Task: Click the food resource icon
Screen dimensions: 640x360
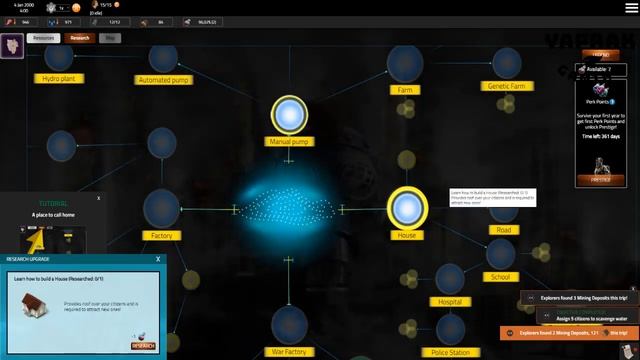Action: click(x=9, y=22)
